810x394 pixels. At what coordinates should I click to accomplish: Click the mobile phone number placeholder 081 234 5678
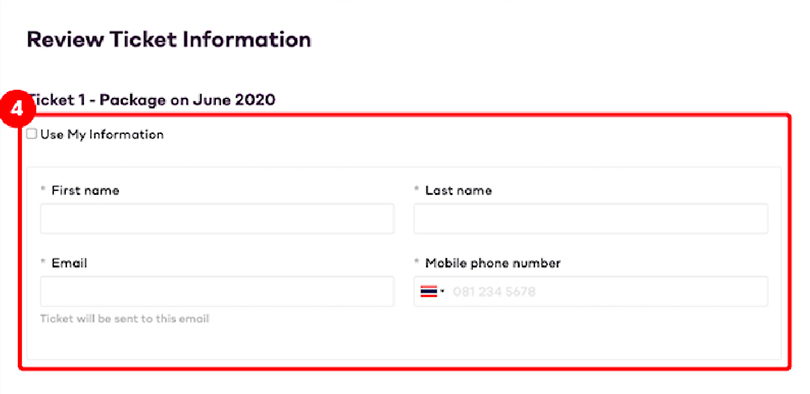pyautogui.click(x=494, y=292)
